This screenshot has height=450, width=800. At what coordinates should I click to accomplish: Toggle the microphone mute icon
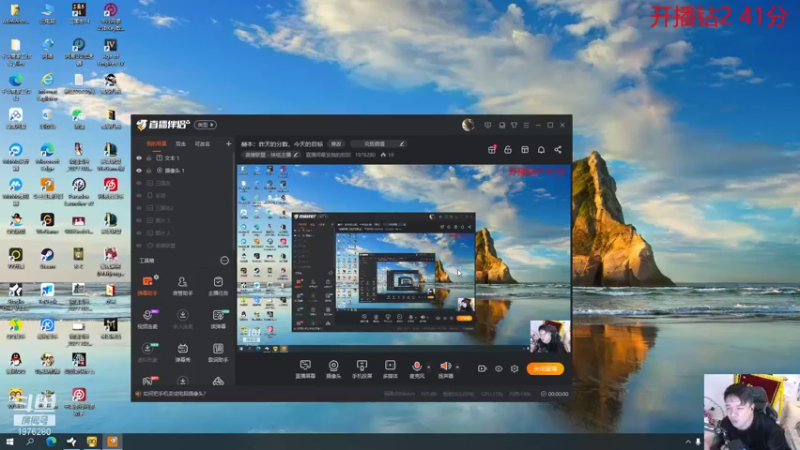(x=416, y=367)
